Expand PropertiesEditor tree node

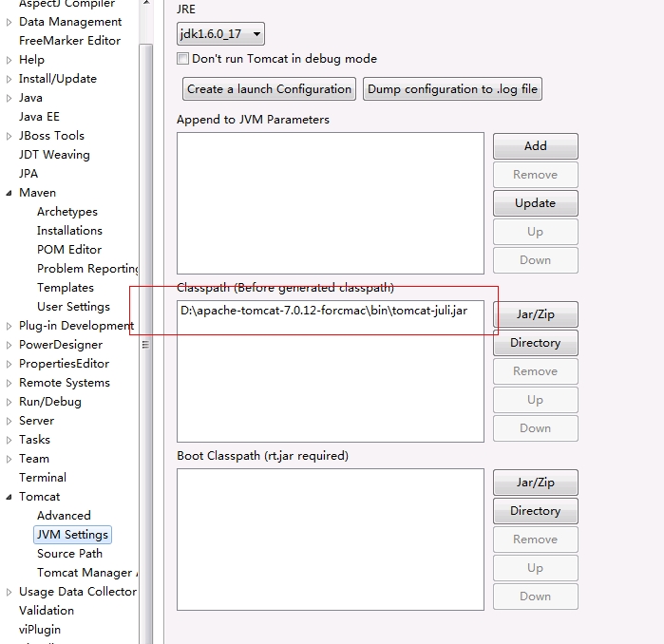pyautogui.click(x=9, y=364)
